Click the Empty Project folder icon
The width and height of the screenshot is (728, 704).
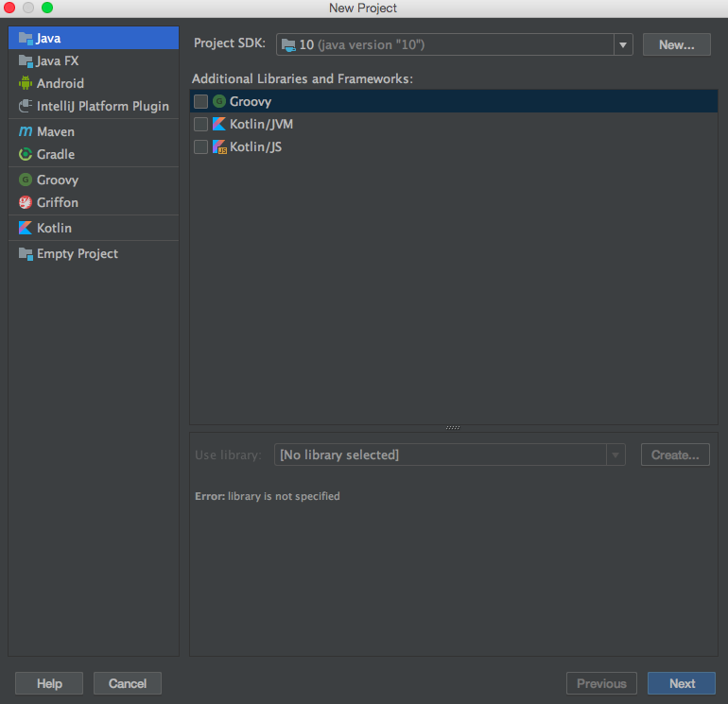26,254
